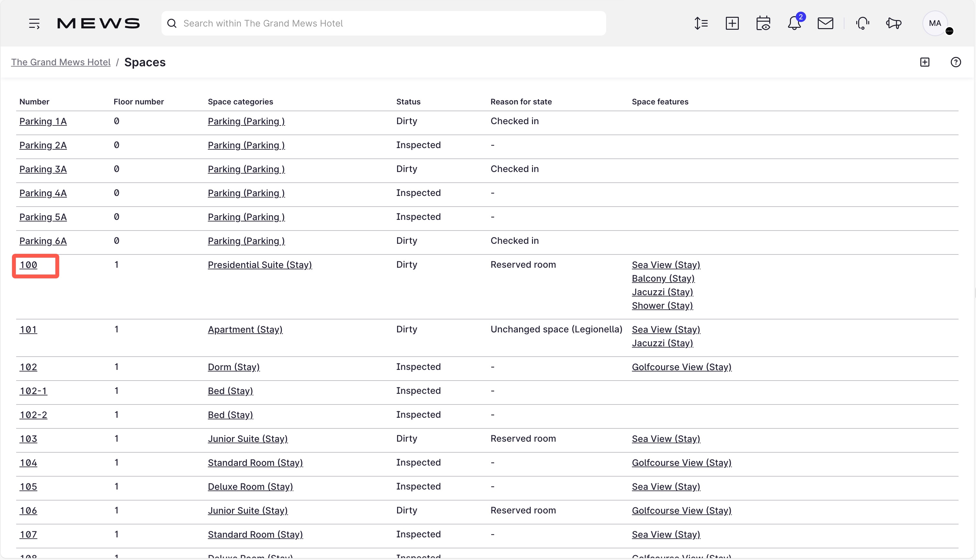Image resolution: width=976 pixels, height=560 pixels.
Task: Open Parking 3A space
Action: click(43, 169)
